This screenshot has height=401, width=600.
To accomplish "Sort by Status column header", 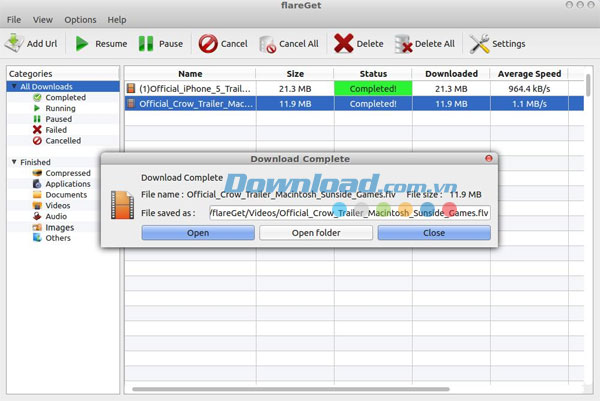I will (x=373, y=73).
